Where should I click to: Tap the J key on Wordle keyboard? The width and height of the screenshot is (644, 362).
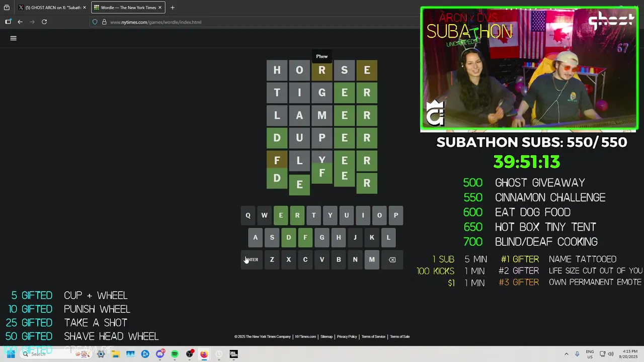click(355, 237)
